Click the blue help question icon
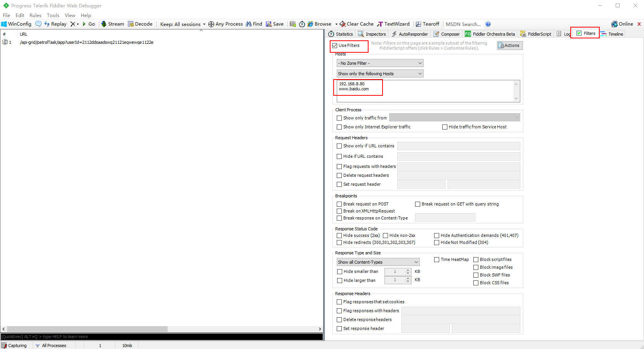 point(488,24)
